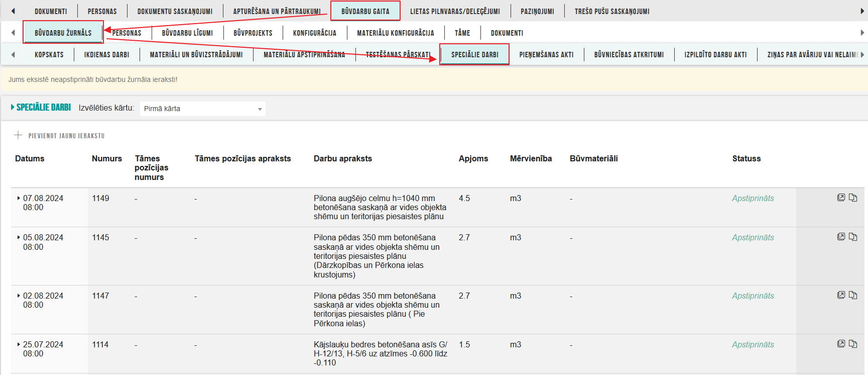Switch to Ikdienas darbi tab
Viewport: 868px width, 375px height.
click(106, 54)
